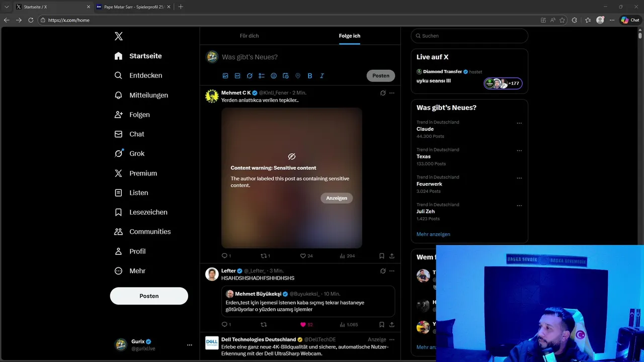Screen dimensions: 644x362
Task: Open the quoted Mehmet Büyükekşi post
Action: (x=308, y=301)
